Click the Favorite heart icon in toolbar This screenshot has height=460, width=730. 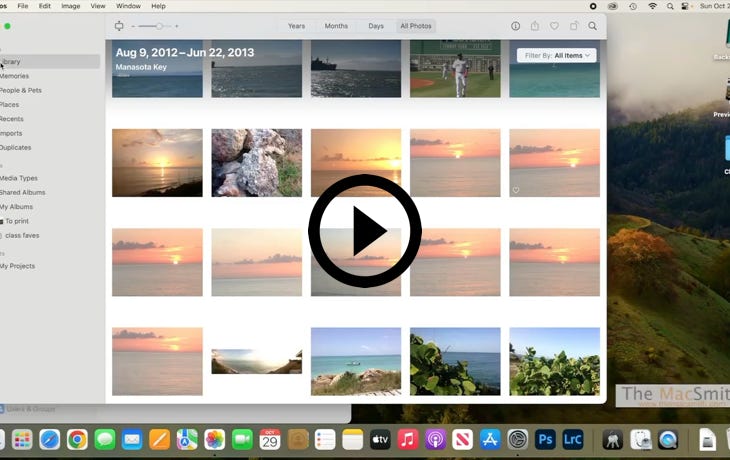click(x=554, y=26)
